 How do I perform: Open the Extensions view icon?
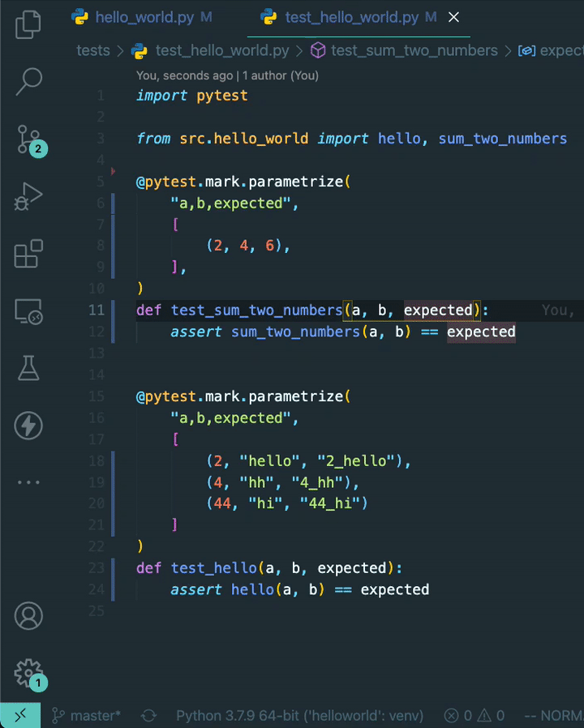tap(28, 254)
